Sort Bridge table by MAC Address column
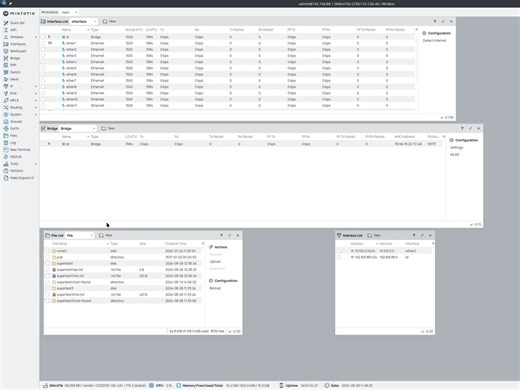Screen dimensions: 520x390 404,137
